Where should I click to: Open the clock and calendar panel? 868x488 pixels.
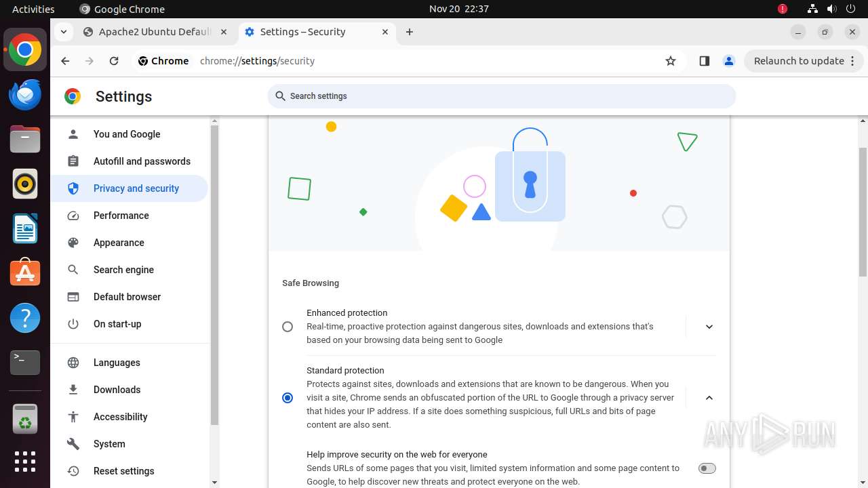tap(459, 9)
